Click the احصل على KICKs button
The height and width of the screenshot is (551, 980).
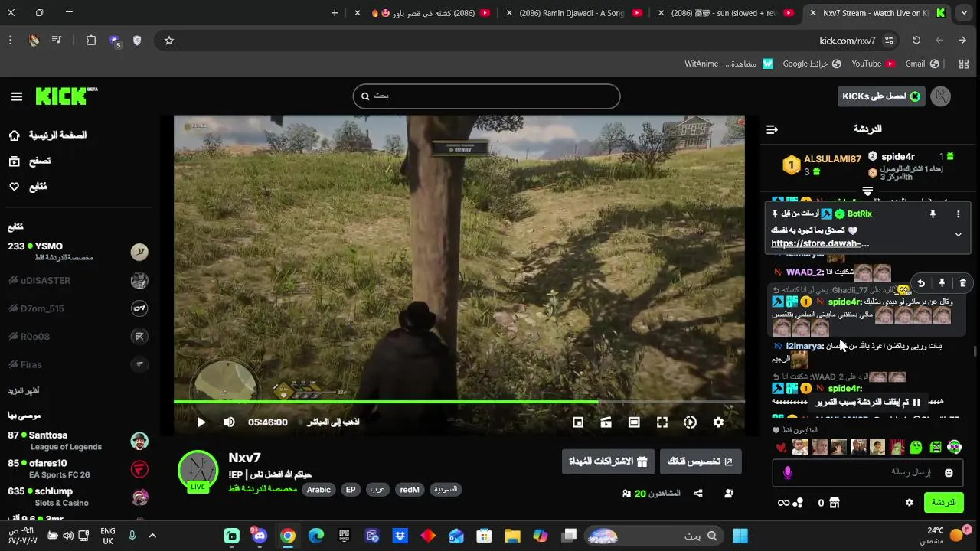pos(881,96)
